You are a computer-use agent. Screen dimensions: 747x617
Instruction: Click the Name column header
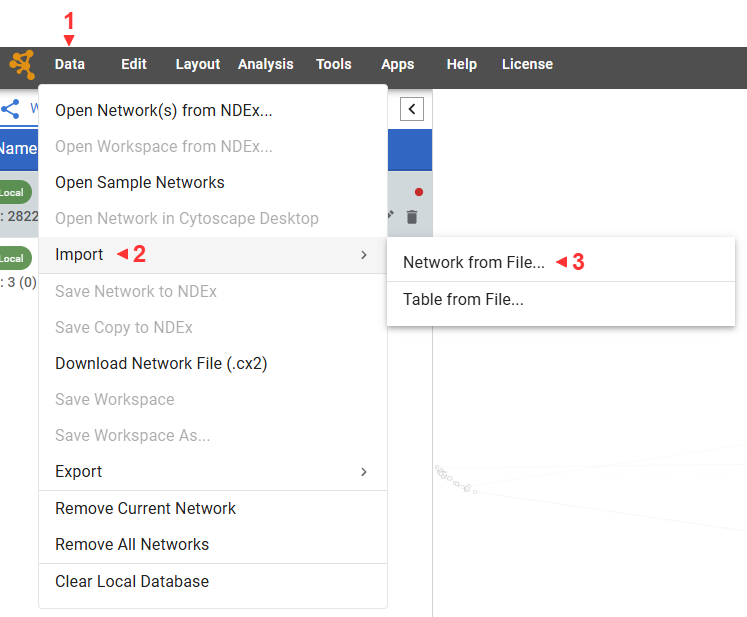(x=19, y=149)
